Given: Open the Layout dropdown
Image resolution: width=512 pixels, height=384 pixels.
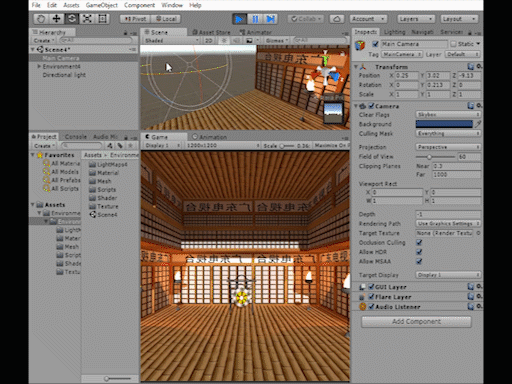Looking at the screenshot, I should (459, 19).
